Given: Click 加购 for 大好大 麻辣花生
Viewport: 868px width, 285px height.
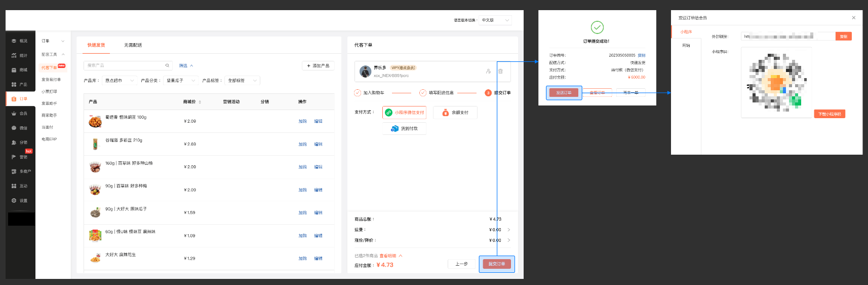Looking at the screenshot, I should pyautogui.click(x=303, y=259).
